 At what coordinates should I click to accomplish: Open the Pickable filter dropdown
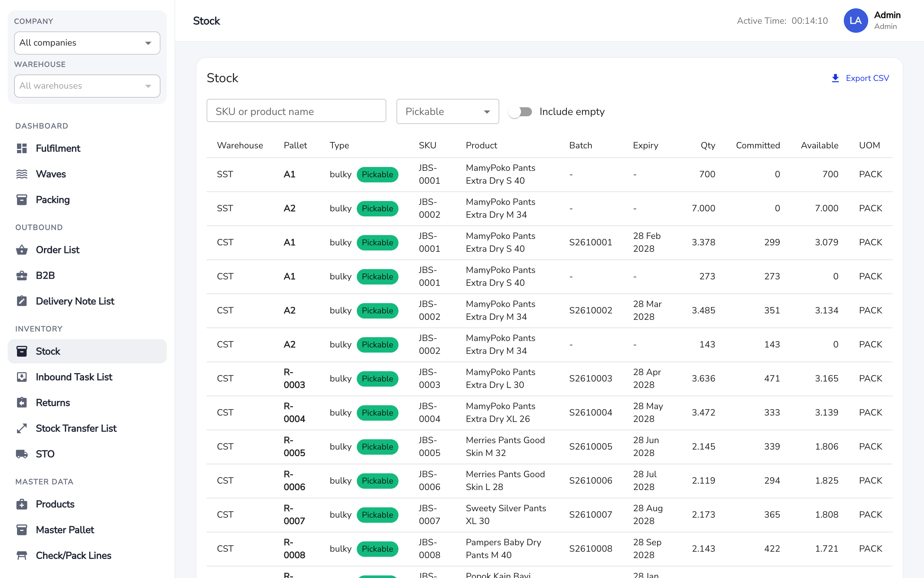point(448,112)
